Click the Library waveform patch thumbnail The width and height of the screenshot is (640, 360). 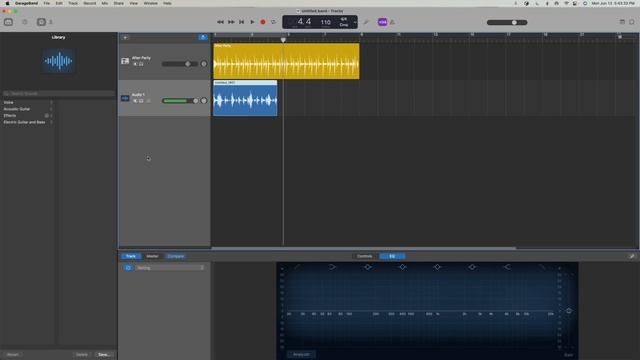(x=59, y=61)
